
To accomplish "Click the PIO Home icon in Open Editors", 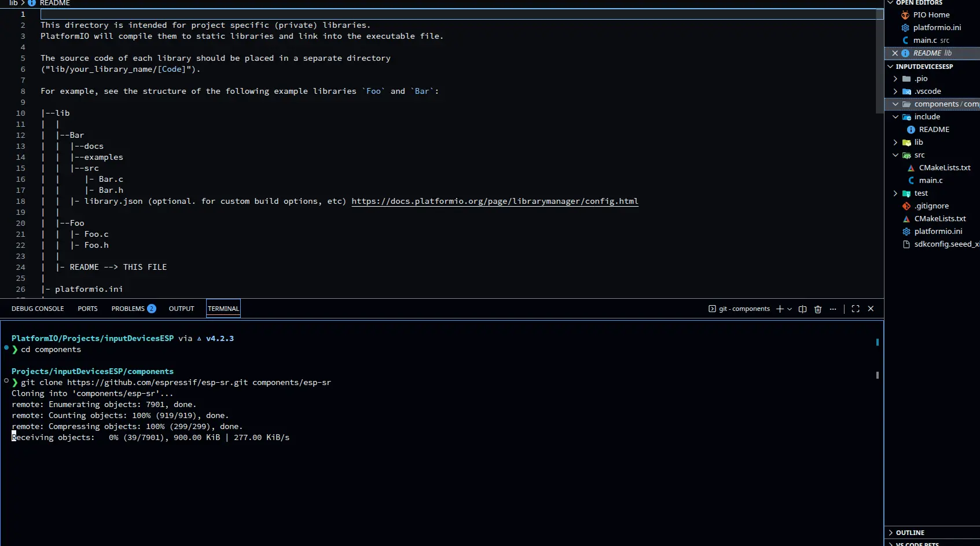I will 905,15.
